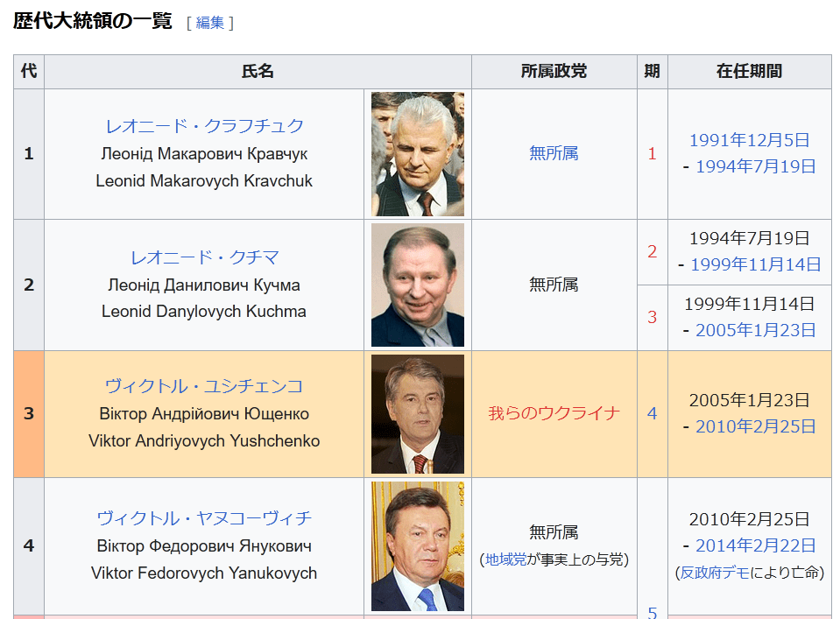Click the 1994年7月19日 link in Kravchuk's row
This screenshot has width=840, height=619.
click(x=755, y=166)
